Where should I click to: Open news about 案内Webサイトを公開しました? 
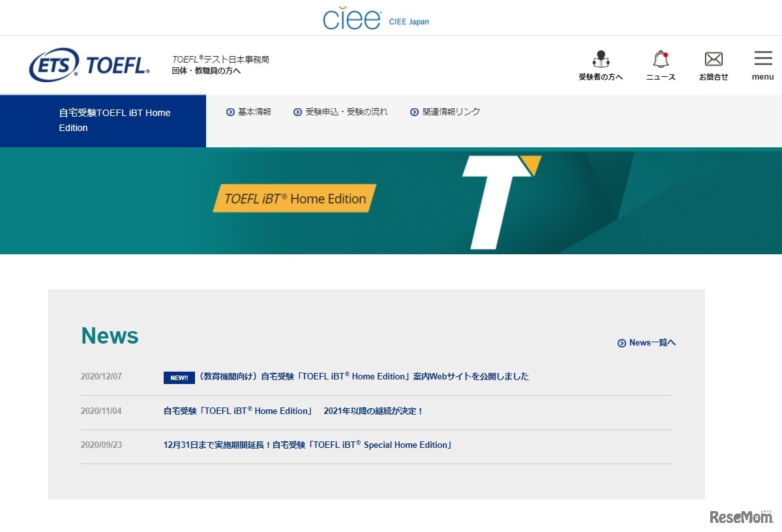364,376
